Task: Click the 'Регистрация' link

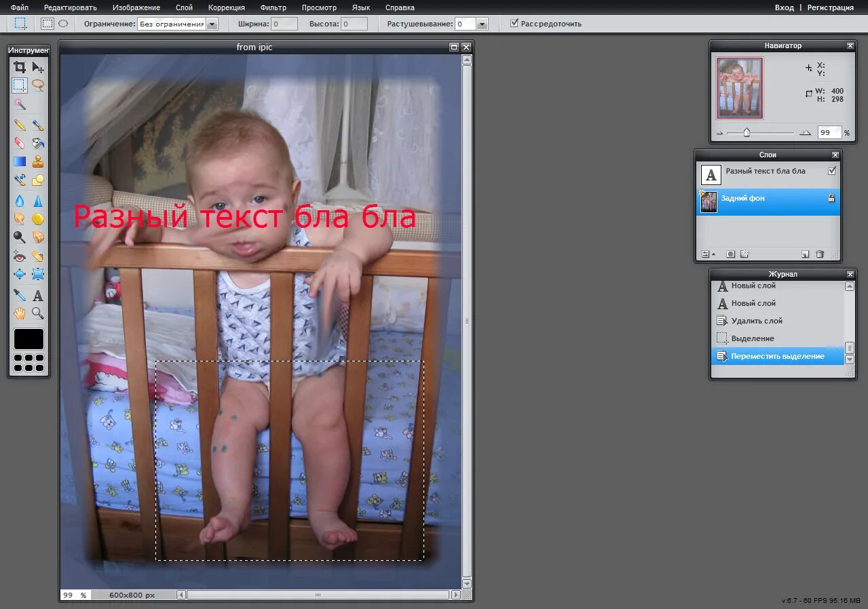Action: [831, 7]
